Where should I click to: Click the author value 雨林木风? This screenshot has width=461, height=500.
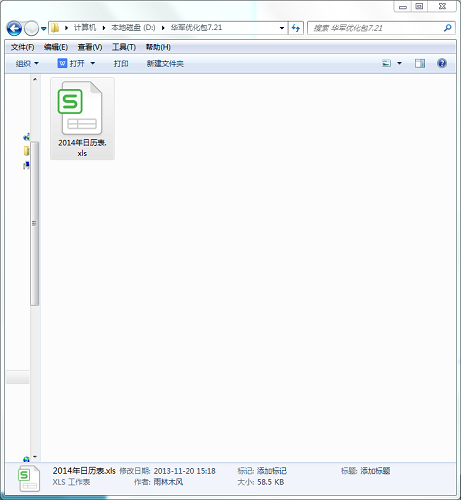(x=168, y=482)
